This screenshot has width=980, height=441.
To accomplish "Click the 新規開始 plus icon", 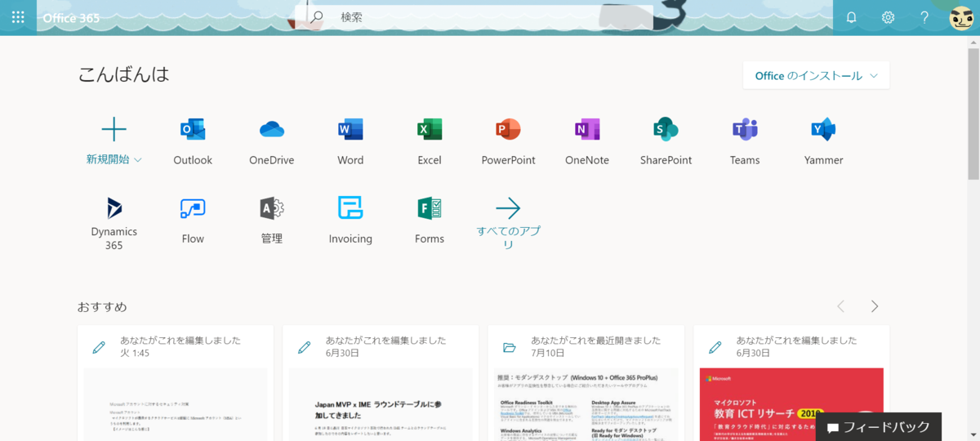I will tap(114, 129).
